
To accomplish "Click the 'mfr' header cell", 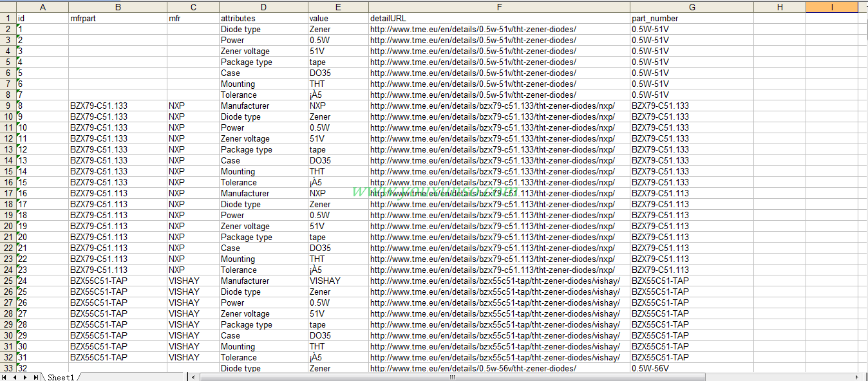I will pyautogui.click(x=193, y=19).
